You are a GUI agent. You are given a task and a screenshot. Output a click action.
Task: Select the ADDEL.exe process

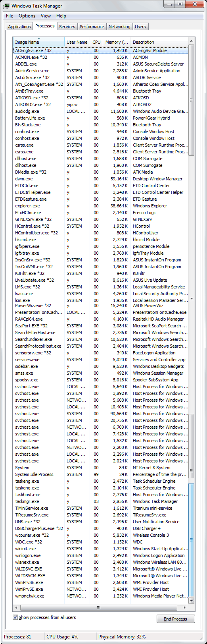coord(101,64)
